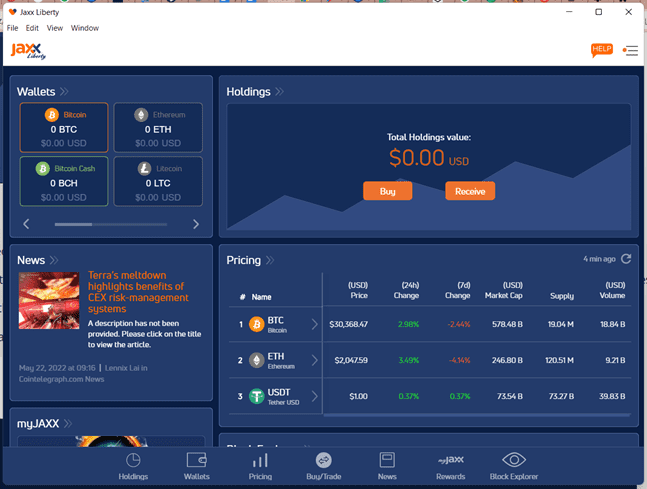Click the Total Holdings value $0.00 USD
Viewport: 647px width, 489px height.
(x=429, y=158)
